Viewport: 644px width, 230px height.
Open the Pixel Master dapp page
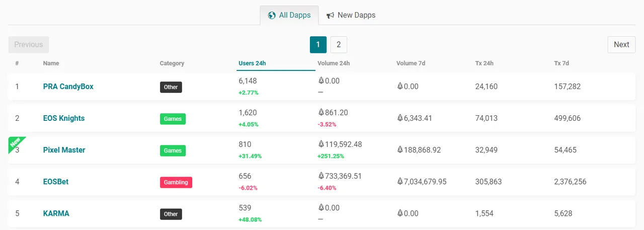[64, 150]
